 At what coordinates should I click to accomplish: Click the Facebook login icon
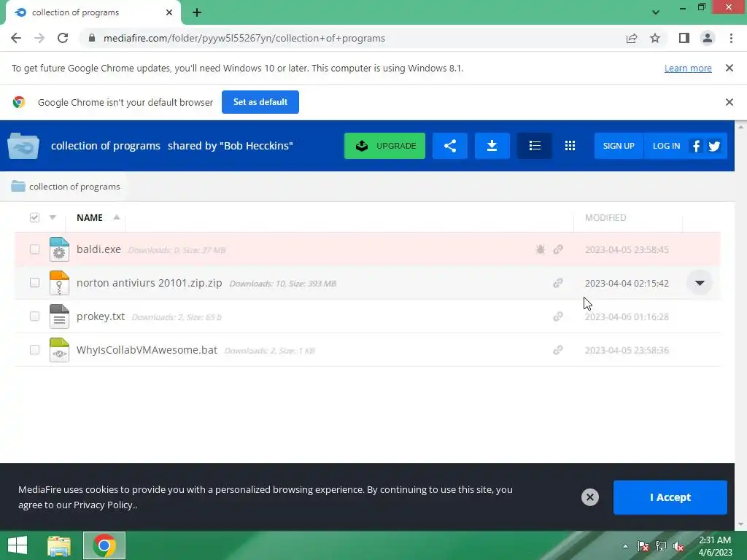pyautogui.click(x=696, y=146)
